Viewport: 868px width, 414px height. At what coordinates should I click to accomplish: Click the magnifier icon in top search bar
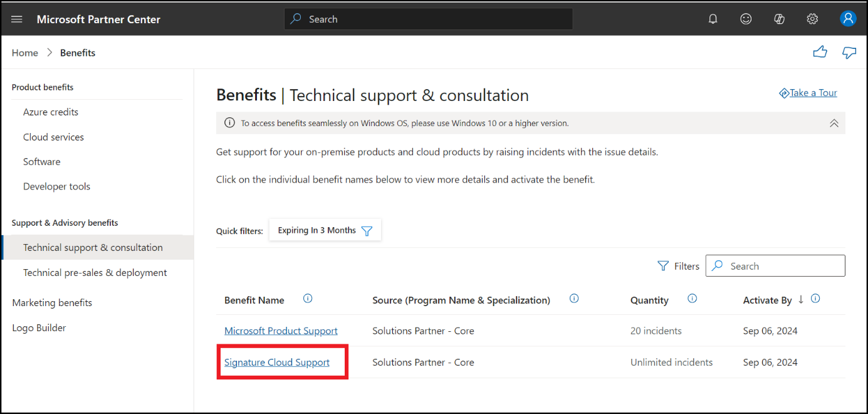coord(296,19)
